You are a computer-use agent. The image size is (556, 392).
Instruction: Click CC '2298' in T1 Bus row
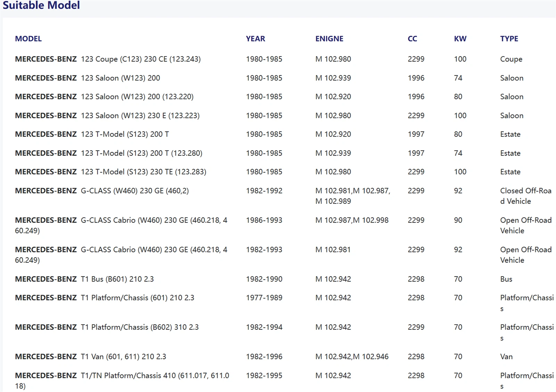pyautogui.click(x=416, y=279)
